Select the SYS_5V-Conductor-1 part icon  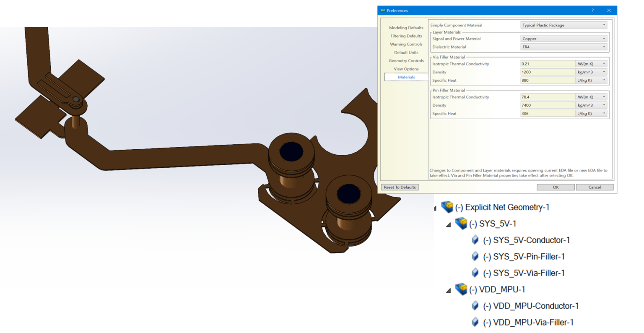pyautogui.click(x=475, y=240)
